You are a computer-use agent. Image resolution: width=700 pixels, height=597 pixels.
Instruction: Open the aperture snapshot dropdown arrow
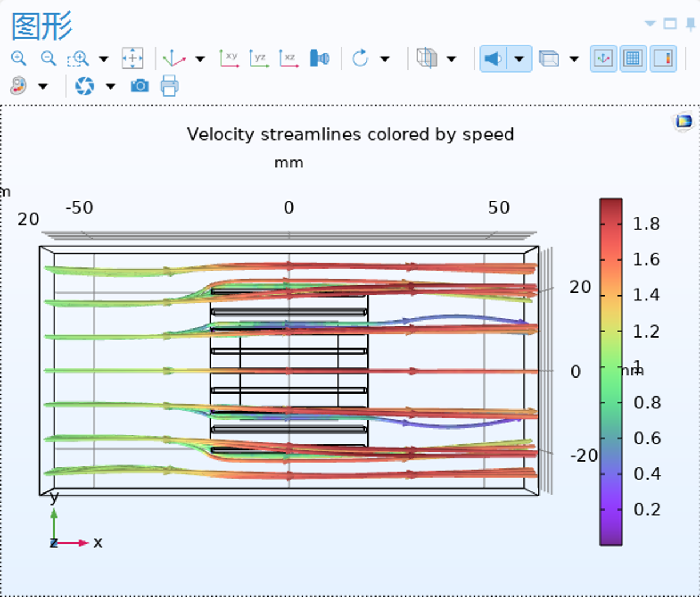pyautogui.click(x=110, y=87)
